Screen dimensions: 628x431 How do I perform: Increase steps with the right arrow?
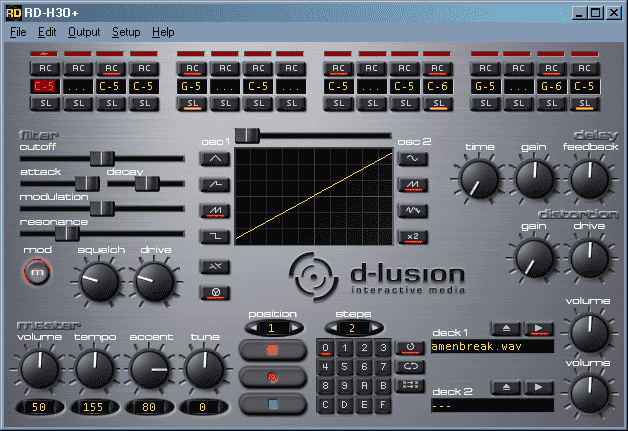[376, 328]
